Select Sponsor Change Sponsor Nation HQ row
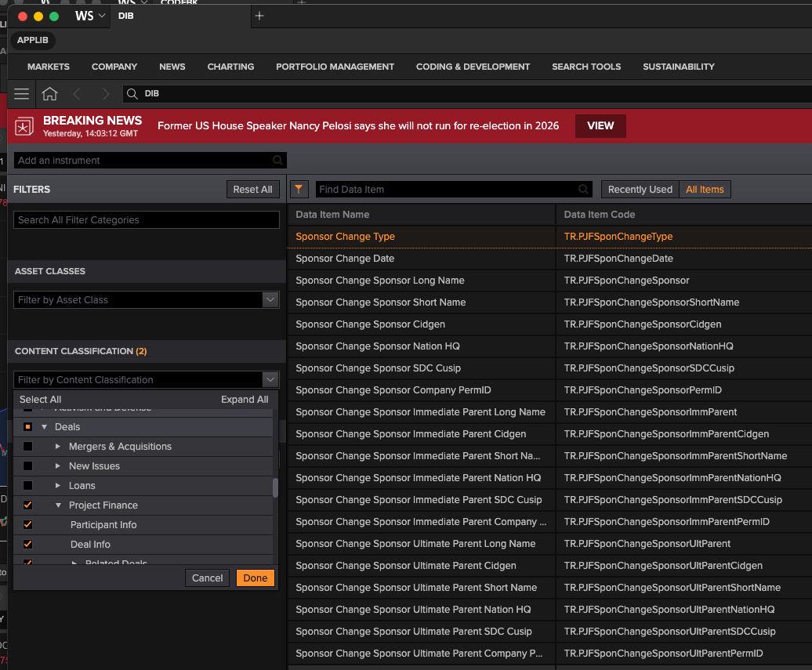 tap(549, 346)
